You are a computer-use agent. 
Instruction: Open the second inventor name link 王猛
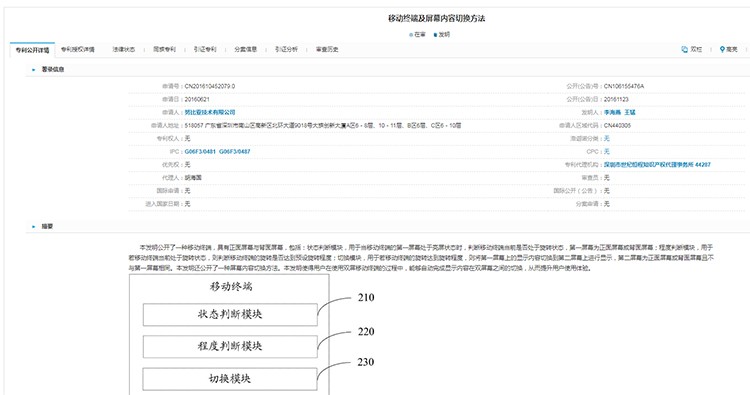[x=630, y=112]
